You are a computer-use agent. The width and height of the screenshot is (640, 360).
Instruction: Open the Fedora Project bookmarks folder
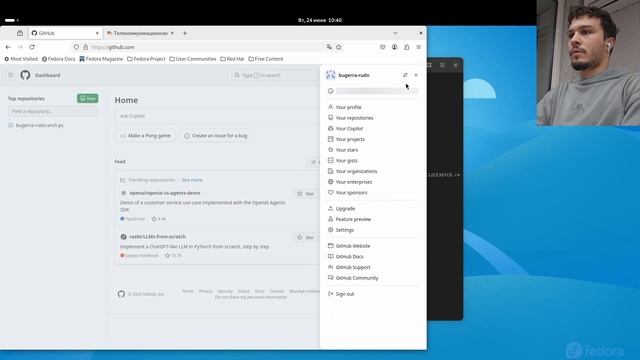pyautogui.click(x=146, y=59)
